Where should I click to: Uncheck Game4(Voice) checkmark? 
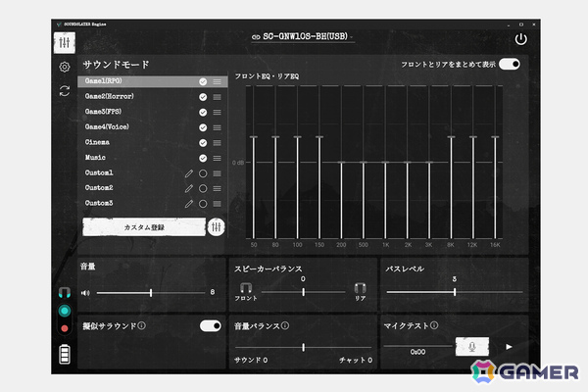[203, 127]
